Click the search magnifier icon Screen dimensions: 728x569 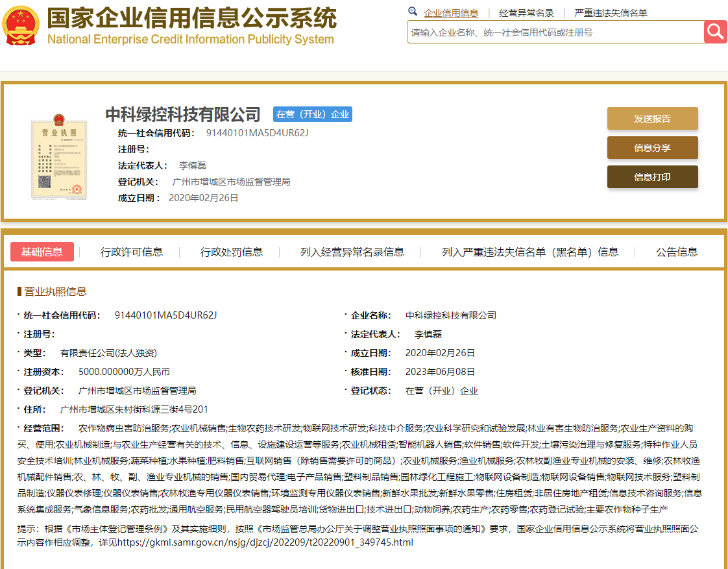714,31
